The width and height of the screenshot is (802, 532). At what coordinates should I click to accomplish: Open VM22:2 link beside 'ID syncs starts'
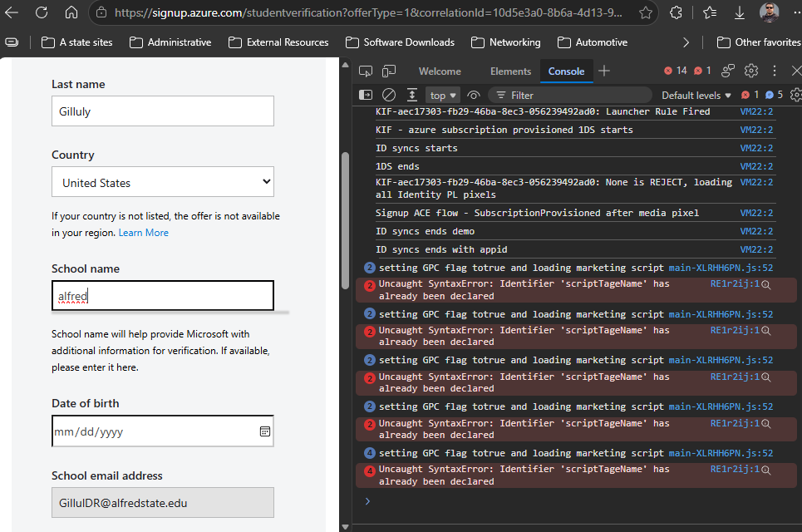(756, 148)
